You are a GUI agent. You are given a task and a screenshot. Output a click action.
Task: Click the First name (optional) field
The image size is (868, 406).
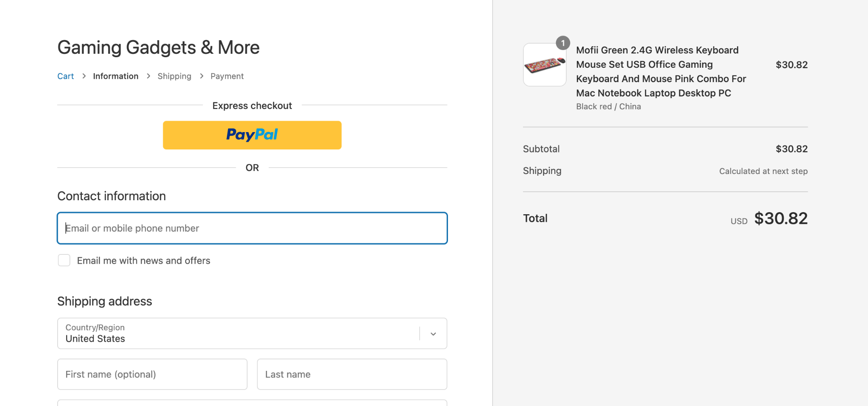[152, 374]
